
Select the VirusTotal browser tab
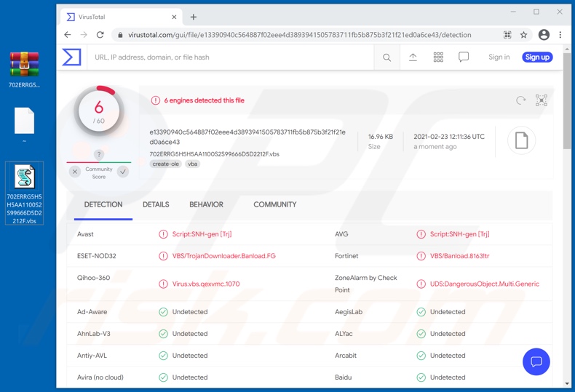click(x=121, y=17)
